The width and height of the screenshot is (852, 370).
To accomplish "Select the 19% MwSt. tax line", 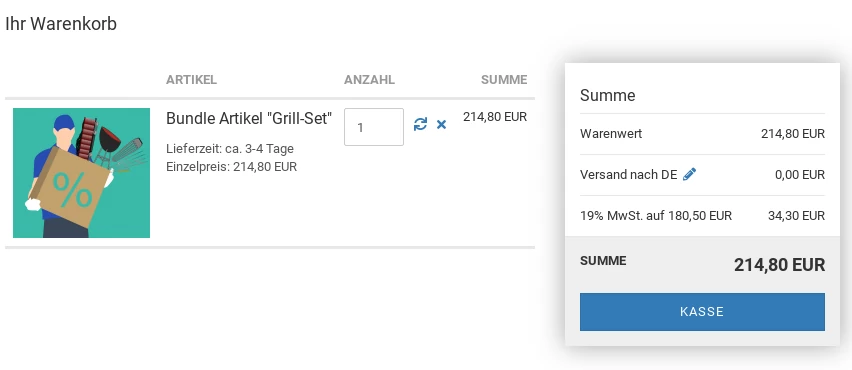I will [x=702, y=216].
